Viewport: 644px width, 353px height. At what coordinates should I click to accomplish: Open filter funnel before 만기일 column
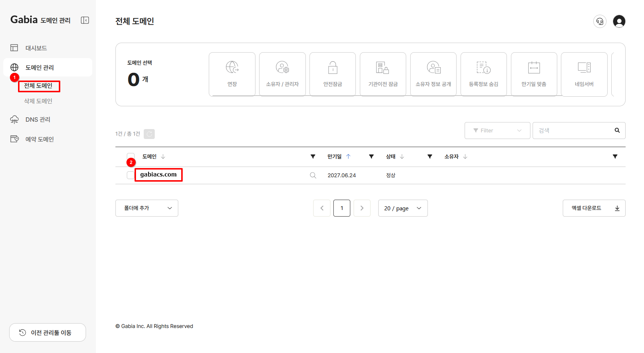click(313, 157)
